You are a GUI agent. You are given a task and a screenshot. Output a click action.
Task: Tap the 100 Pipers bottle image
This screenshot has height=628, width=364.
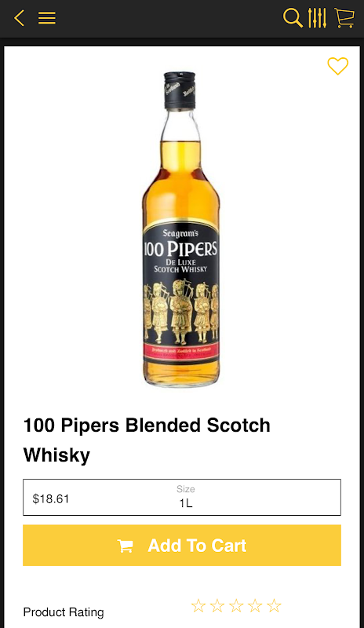pyautogui.click(x=180, y=229)
